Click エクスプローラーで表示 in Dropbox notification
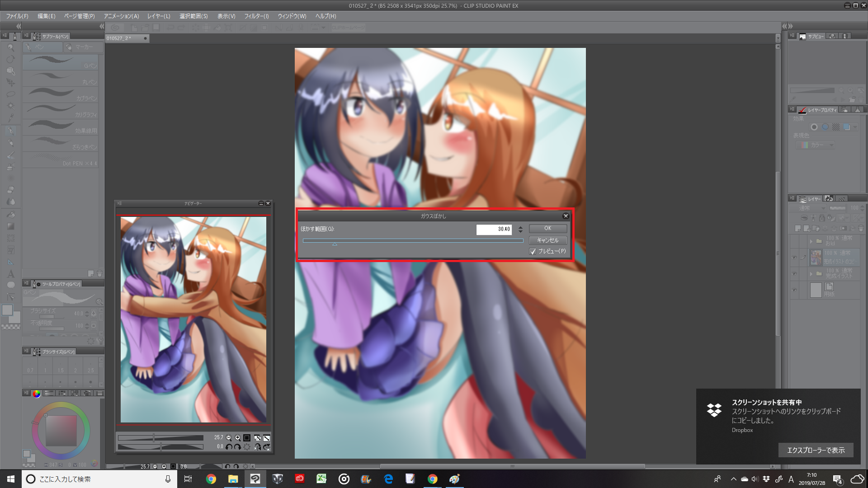This screenshot has width=868, height=488. [x=816, y=450]
